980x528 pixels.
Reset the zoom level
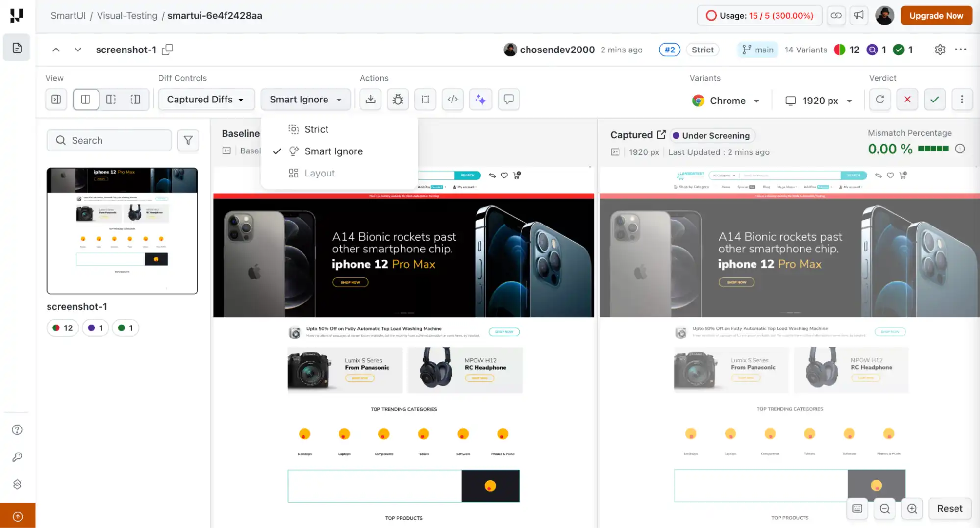[950, 509]
